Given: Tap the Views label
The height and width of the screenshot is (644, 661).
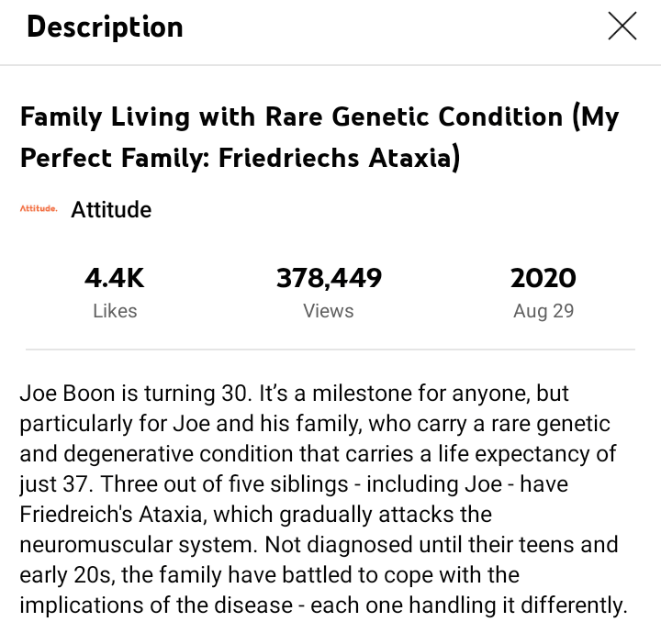Looking at the screenshot, I should (x=329, y=311).
